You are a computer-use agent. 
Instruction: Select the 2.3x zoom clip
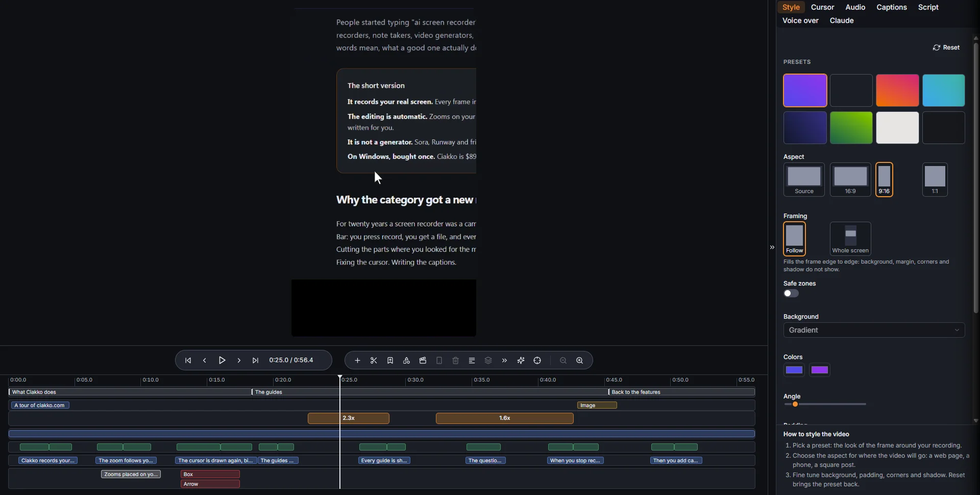pyautogui.click(x=349, y=418)
